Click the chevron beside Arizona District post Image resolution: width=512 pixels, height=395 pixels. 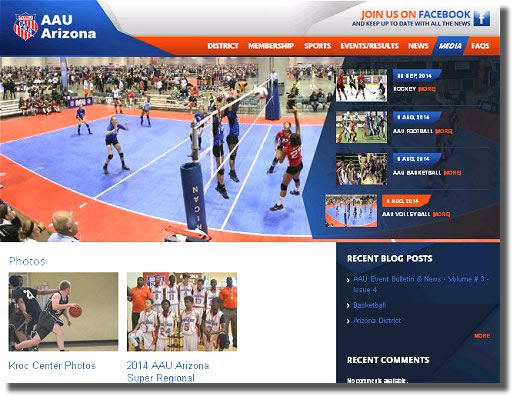pos(348,321)
